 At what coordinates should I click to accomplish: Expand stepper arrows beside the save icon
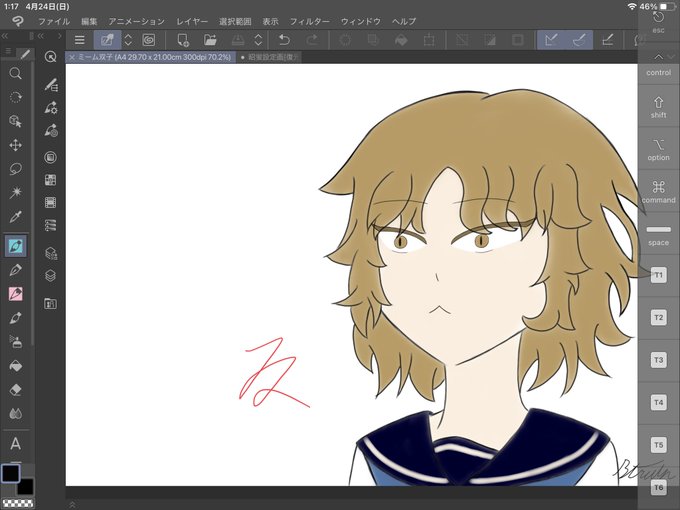coord(258,40)
